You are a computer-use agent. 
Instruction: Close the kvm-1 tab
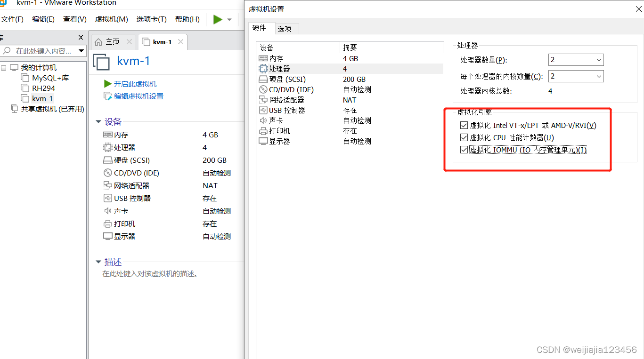click(x=180, y=42)
